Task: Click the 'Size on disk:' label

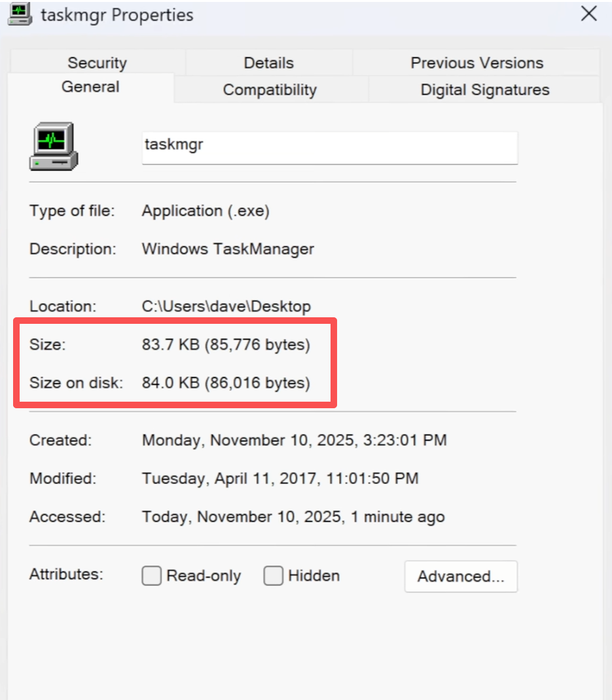Action: tap(77, 383)
